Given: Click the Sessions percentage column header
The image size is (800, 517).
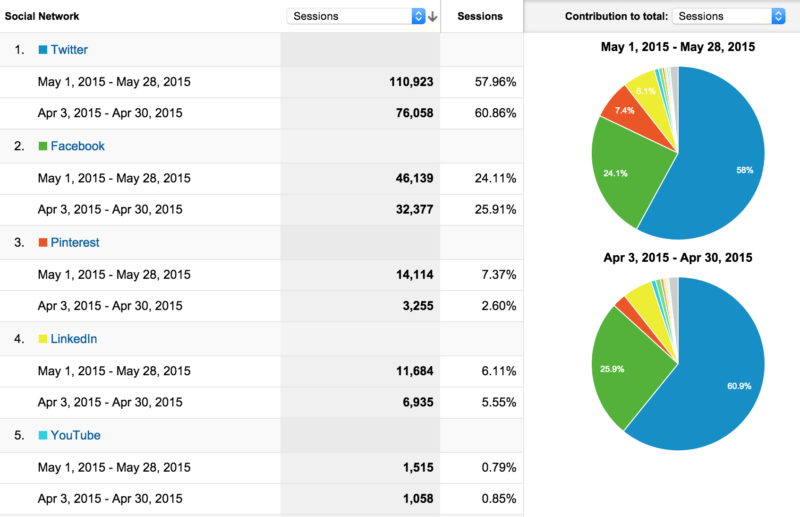Looking at the screenshot, I should coord(480,16).
